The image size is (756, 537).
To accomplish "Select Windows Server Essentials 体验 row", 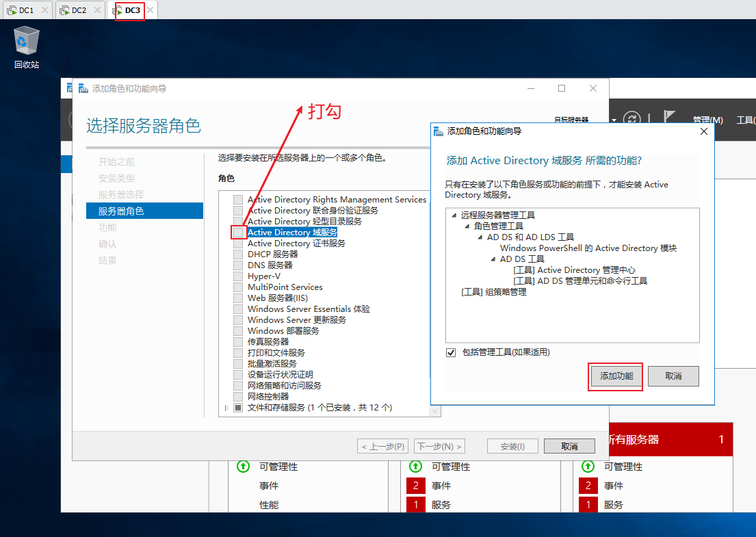I will pyautogui.click(x=309, y=309).
